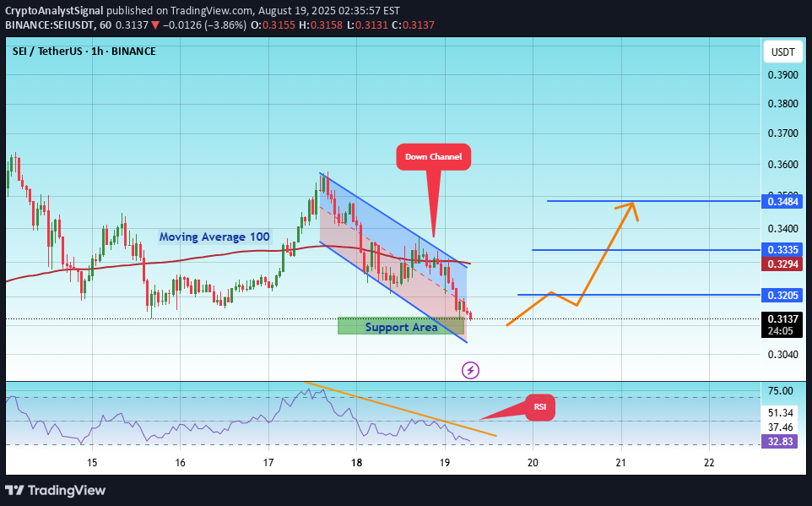Click the purple lightning bolt event icon
812x506 pixels.
coord(470,370)
